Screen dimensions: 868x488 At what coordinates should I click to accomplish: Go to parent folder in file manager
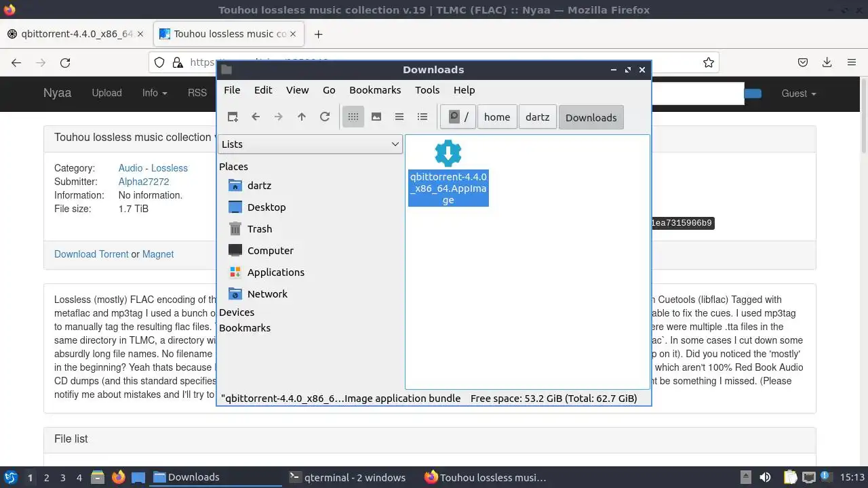point(302,117)
